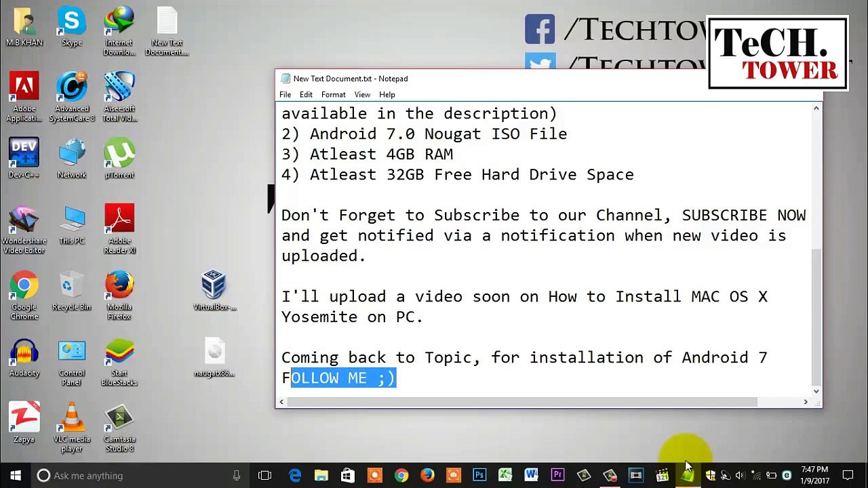Open the Notepad Help menu
Viewport: 868px width, 488px height.
coord(387,95)
